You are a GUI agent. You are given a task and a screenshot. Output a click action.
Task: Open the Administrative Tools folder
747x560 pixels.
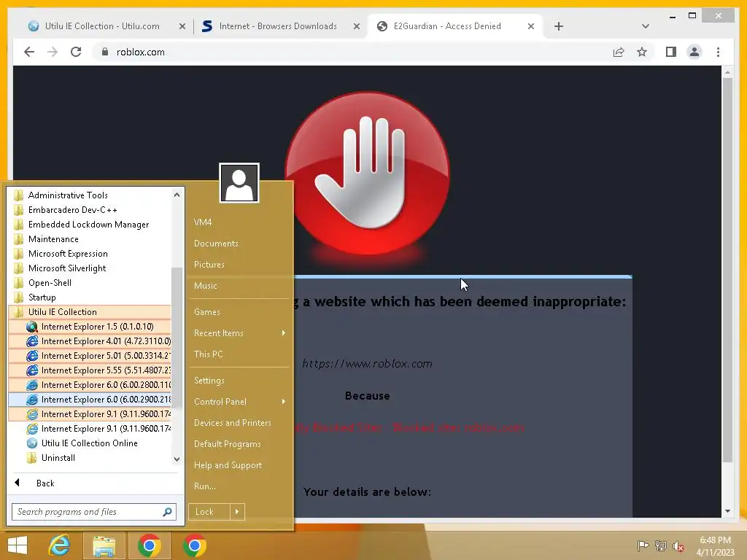click(x=90, y=195)
